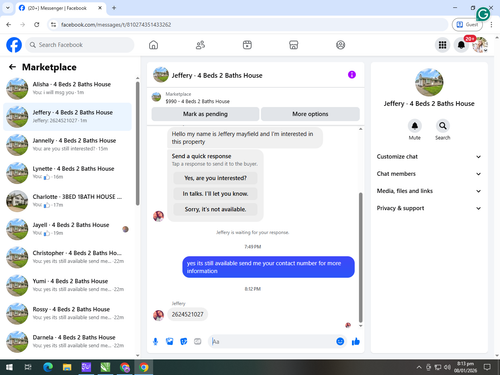Open the $990 listing thumbnail in chat header
The image size is (500, 375).
click(156, 97)
